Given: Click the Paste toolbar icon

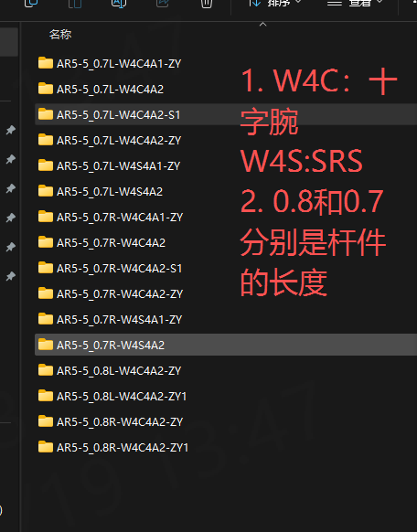Looking at the screenshot, I should click(x=75, y=4).
